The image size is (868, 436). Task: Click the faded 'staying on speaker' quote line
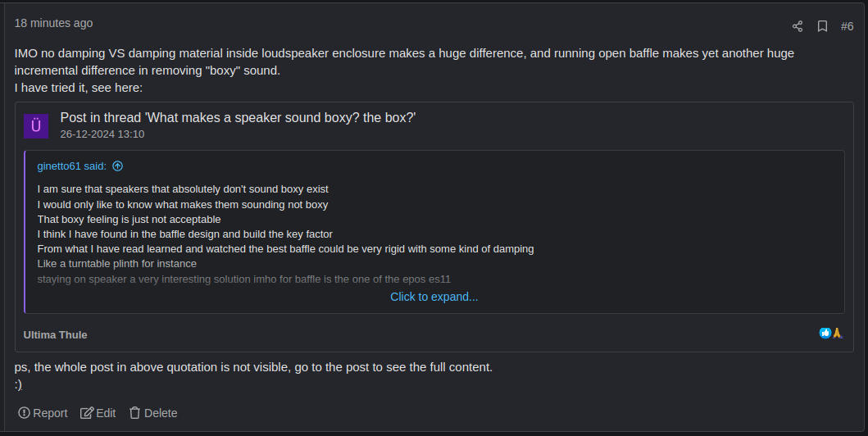coord(244,279)
